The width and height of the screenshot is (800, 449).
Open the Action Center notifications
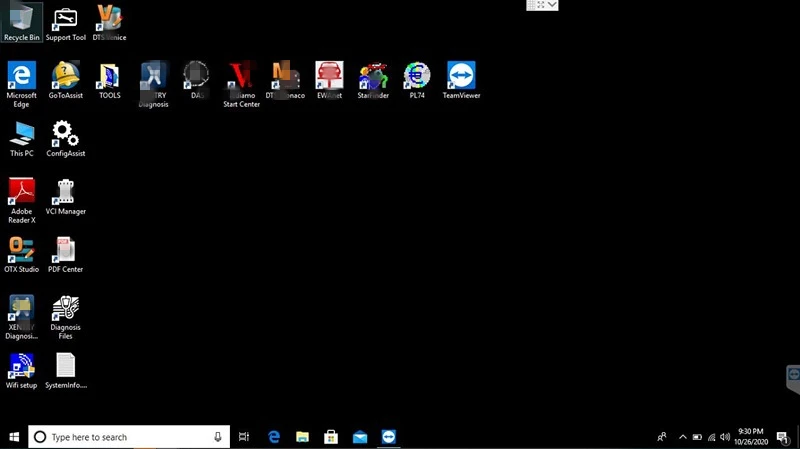tap(783, 437)
